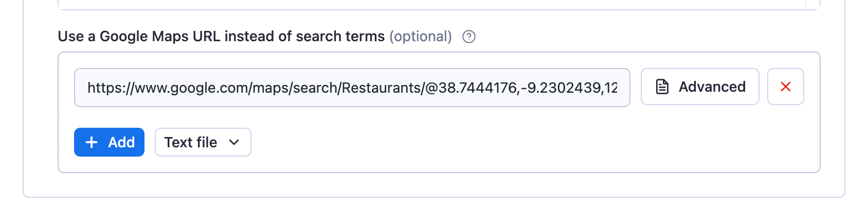868x204 pixels.
Task: Expand the Text file chevron arrow
Action: click(x=234, y=142)
